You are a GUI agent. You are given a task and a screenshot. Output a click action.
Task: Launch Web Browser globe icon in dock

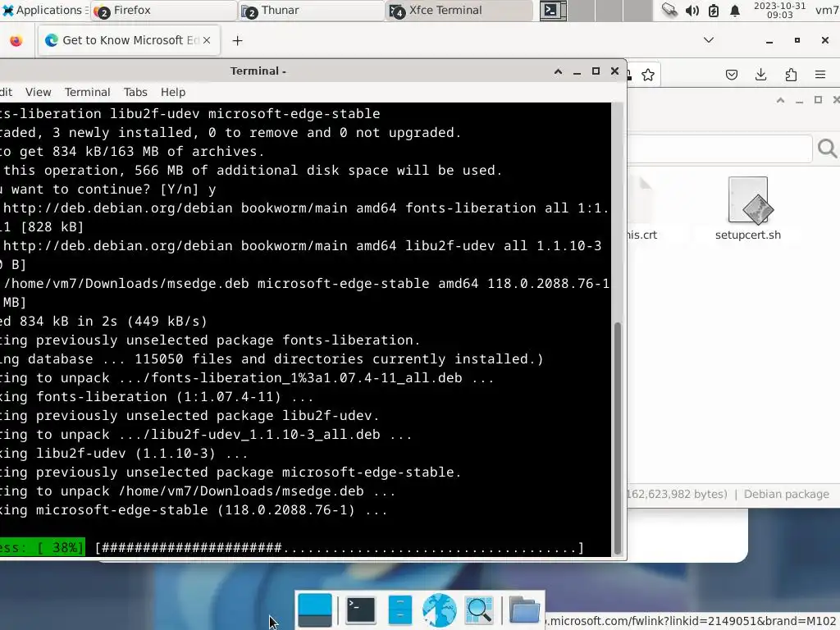pos(440,609)
